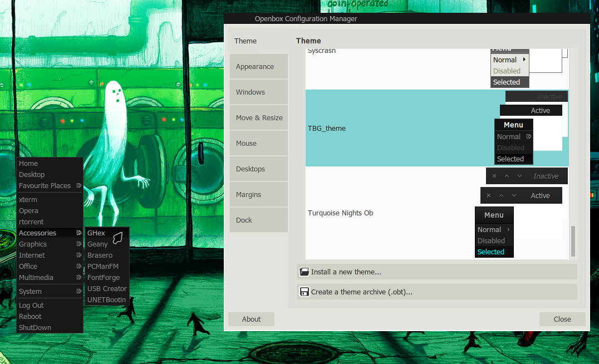
Task: Click the close X icon in Turquoise Nights inactive preview
Action: tap(494, 176)
